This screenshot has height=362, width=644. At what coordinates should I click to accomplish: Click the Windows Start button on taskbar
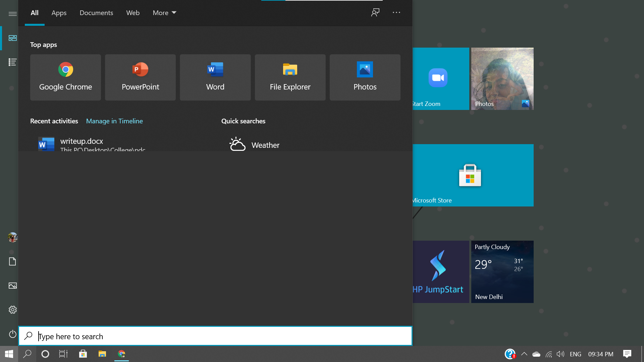tap(9, 354)
